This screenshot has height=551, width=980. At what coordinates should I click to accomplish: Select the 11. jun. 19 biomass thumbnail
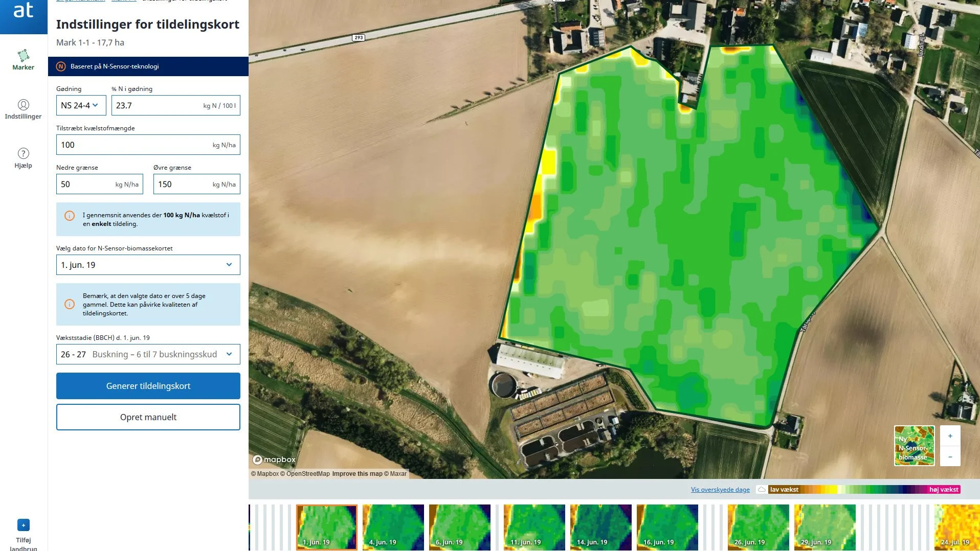534,527
